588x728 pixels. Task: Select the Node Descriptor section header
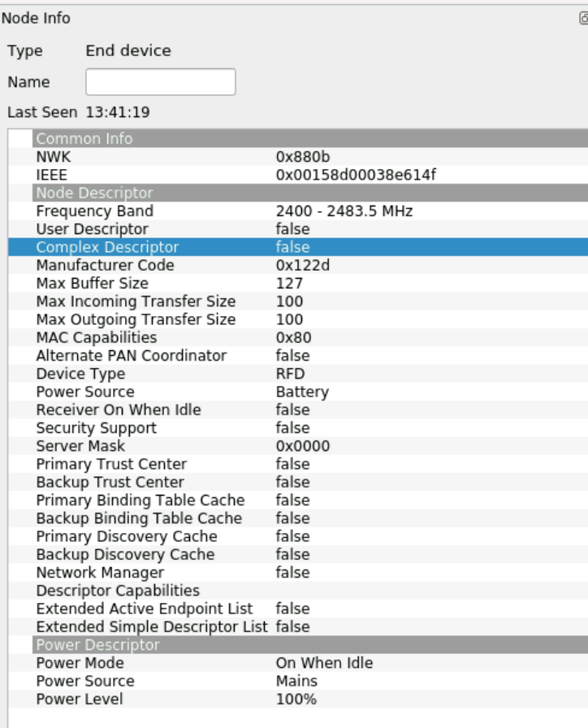[x=310, y=193]
